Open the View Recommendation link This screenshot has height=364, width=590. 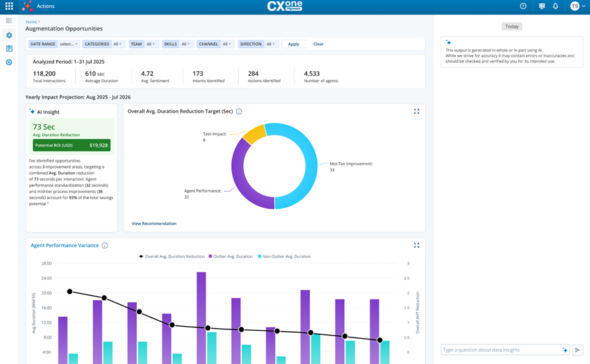click(153, 224)
